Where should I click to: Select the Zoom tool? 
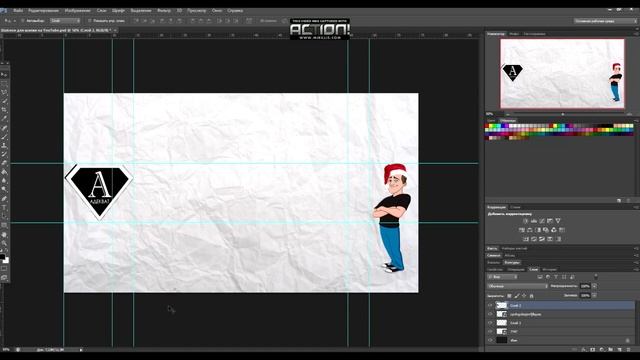(4, 243)
